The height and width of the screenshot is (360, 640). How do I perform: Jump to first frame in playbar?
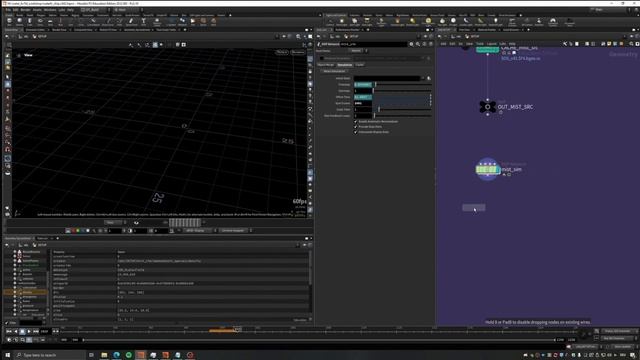(x=9, y=331)
